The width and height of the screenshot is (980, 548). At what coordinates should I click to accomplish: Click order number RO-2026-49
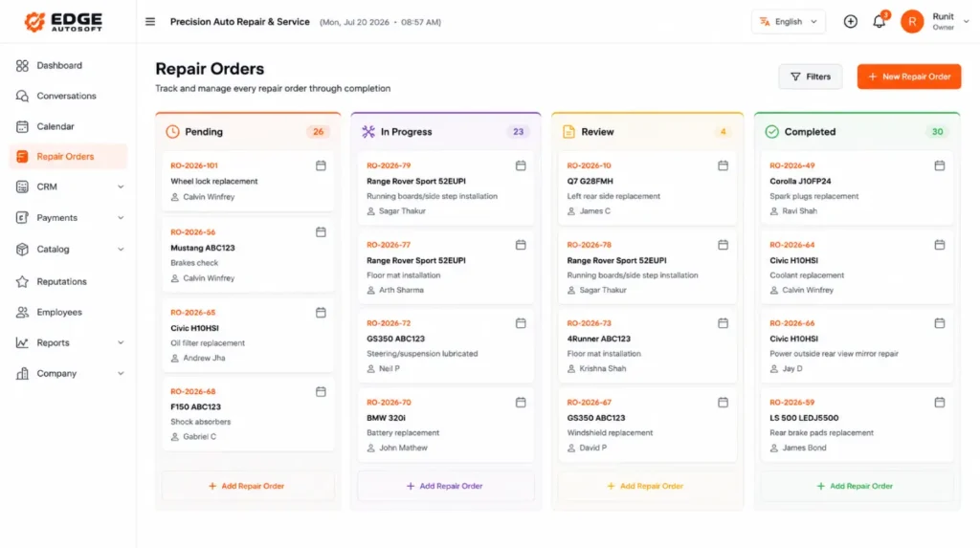click(791, 166)
